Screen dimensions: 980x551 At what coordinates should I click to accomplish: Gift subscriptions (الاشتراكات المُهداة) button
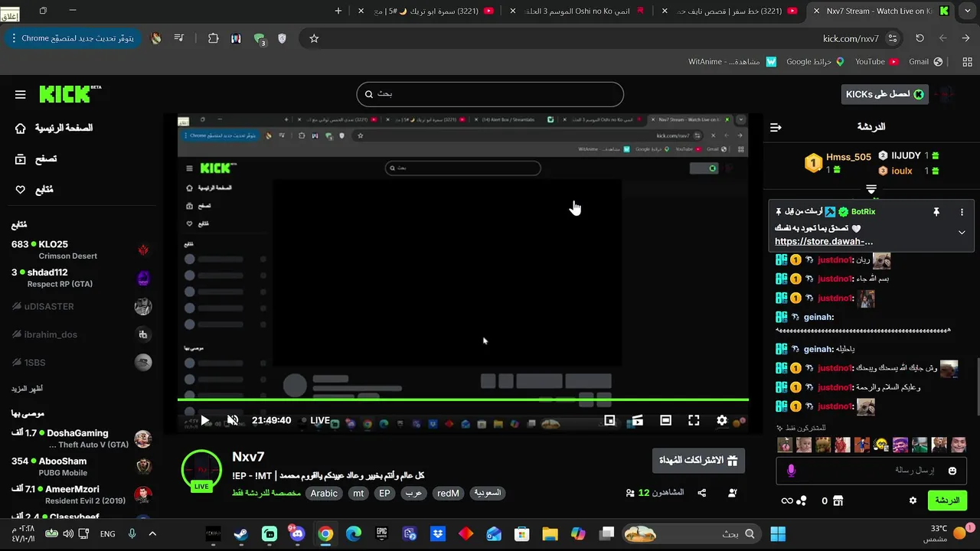(x=697, y=461)
